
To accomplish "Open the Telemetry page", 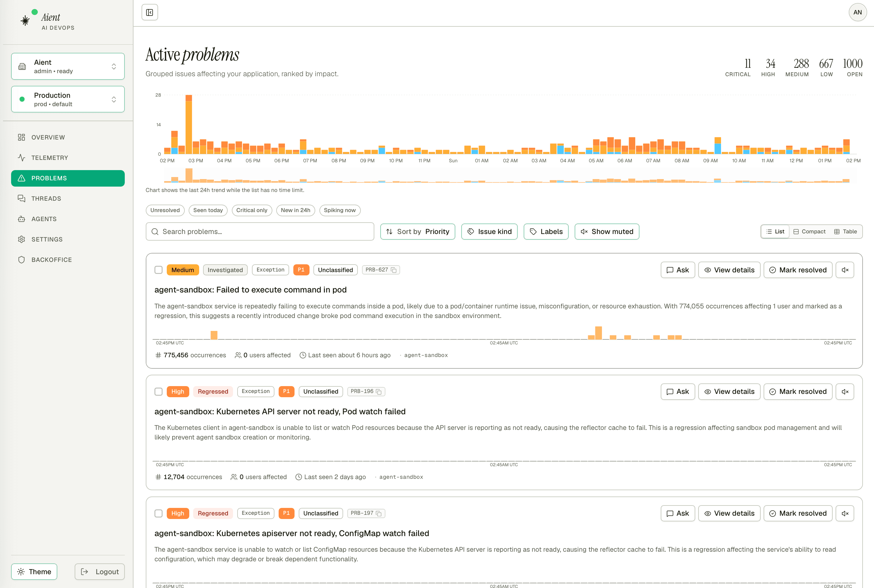I will point(68,158).
